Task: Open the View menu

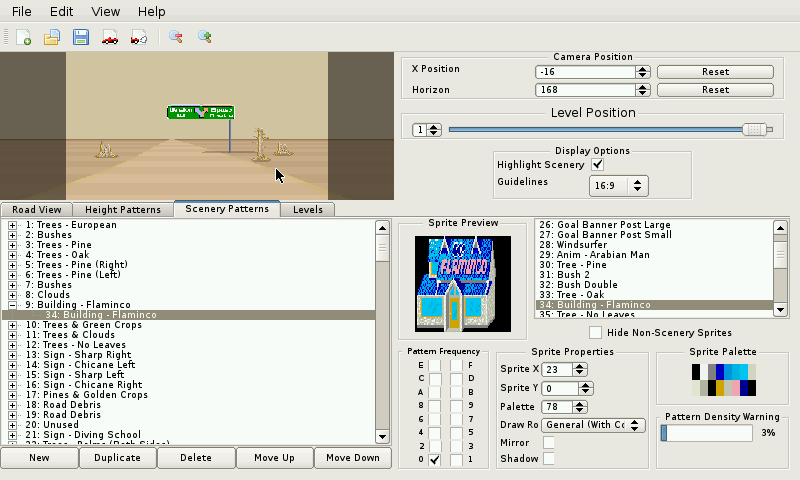Action: pos(105,11)
